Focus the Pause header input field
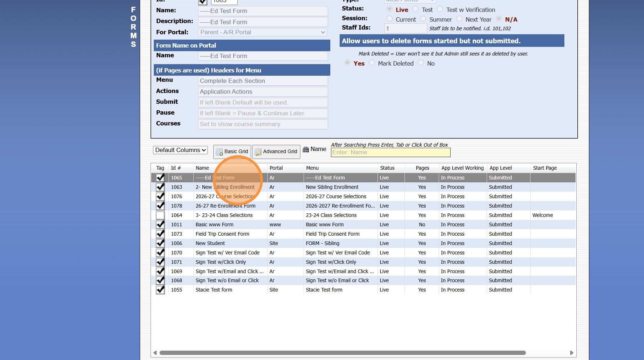 263,113
